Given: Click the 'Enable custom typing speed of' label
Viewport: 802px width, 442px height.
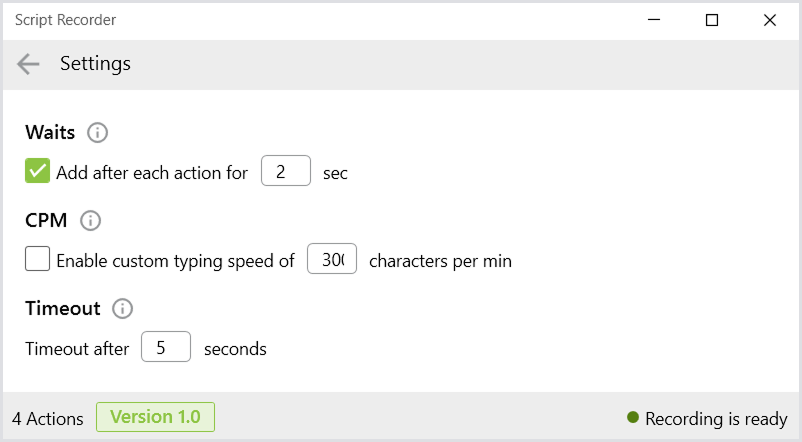Looking at the screenshot, I should [175, 261].
